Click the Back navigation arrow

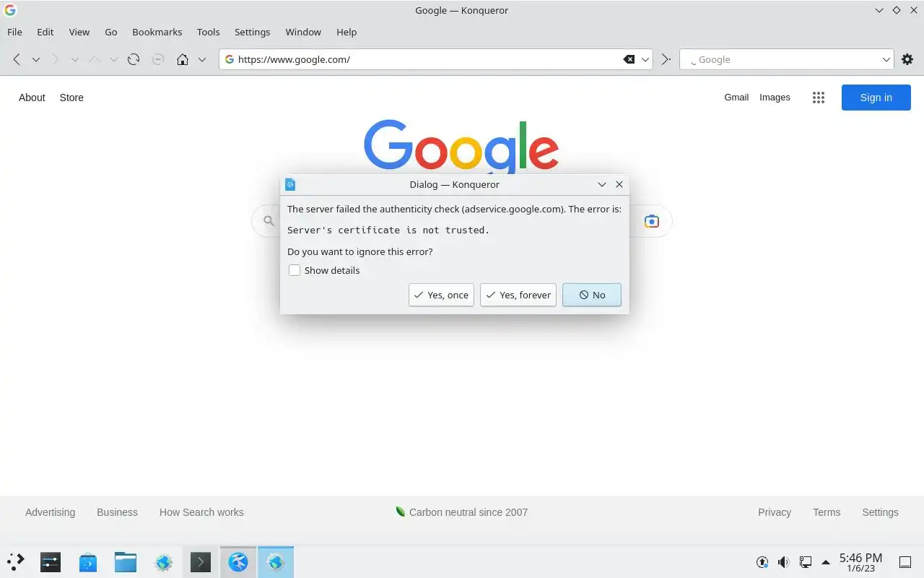pyautogui.click(x=17, y=59)
